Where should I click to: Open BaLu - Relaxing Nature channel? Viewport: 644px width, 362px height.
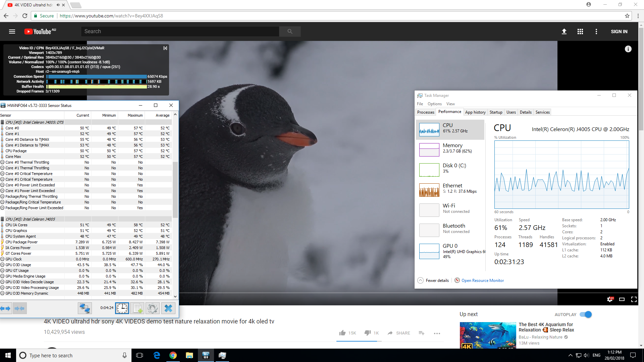pyautogui.click(x=540, y=337)
